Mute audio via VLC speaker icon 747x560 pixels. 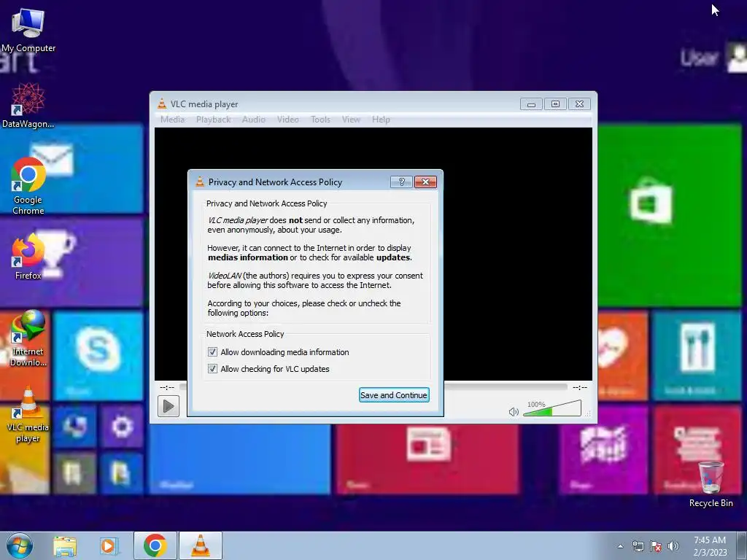[514, 412]
